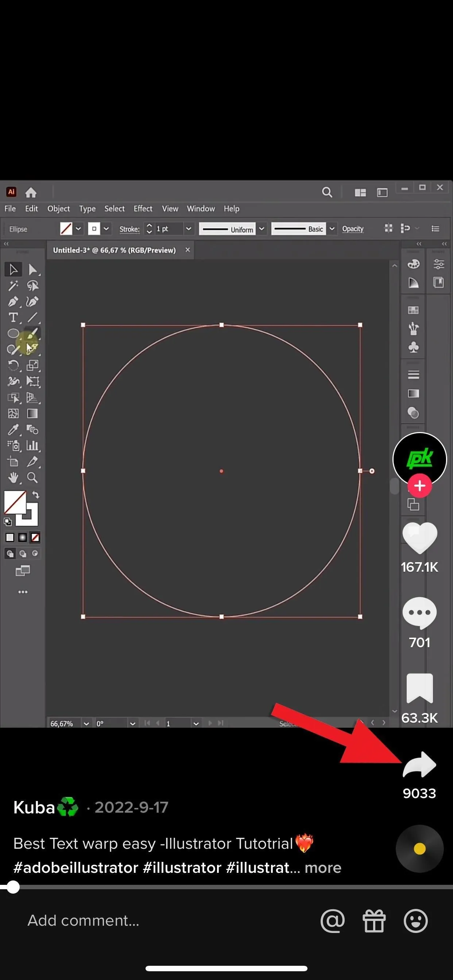Select the Selection tool arrow
Image resolution: width=453 pixels, height=980 pixels.
click(x=13, y=269)
